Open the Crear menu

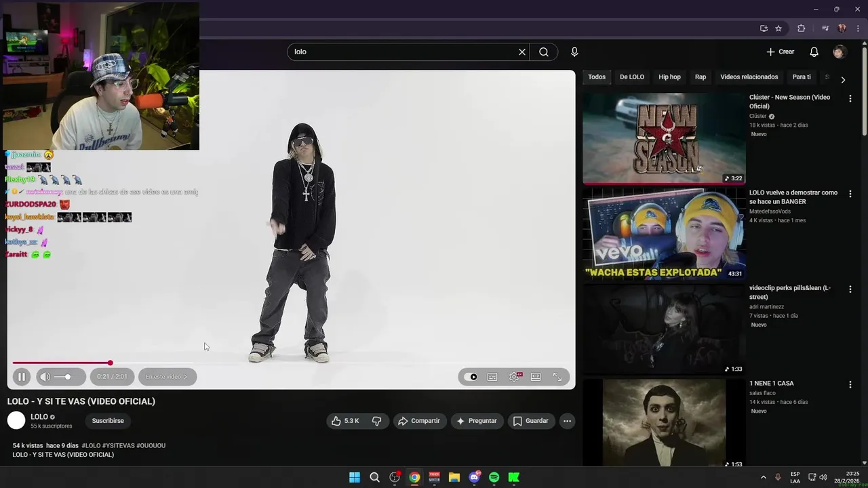(x=780, y=52)
